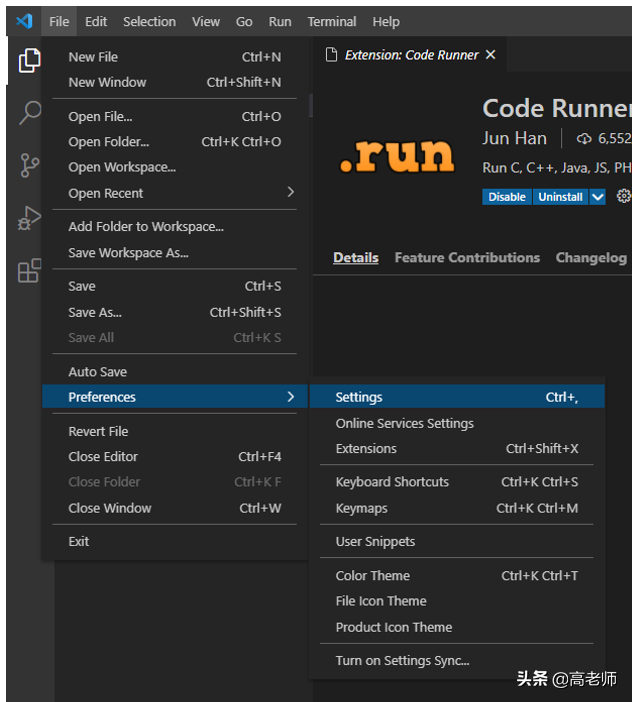Close the Extension: Code Runner tab
This screenshot has height=702, width=632.
(491, 55)
